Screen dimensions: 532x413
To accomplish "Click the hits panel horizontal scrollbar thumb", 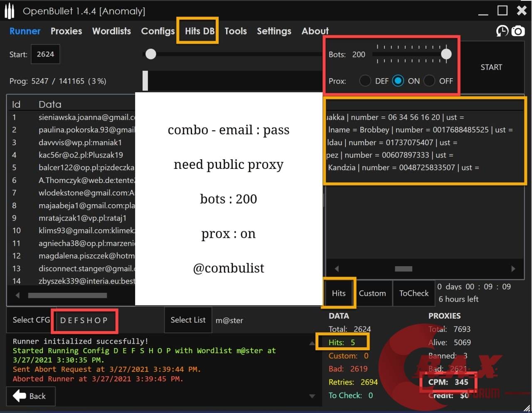I will [403, 269].
